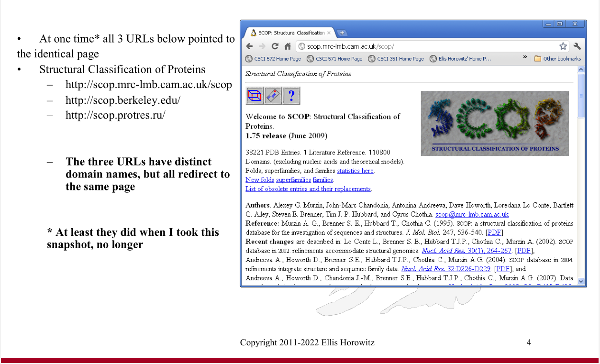Open the Other bookmarks folder
Screen dimensions: 600x364
(x=557, y=59)
